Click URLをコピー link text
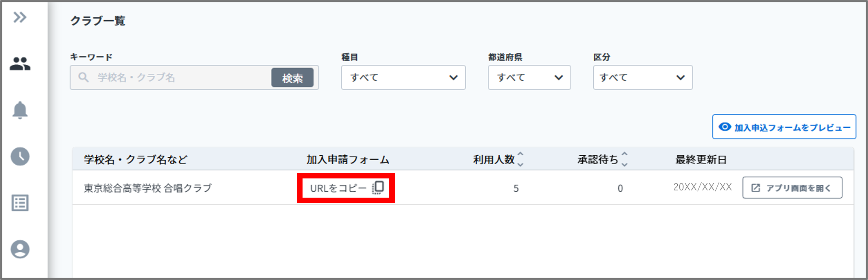868x280 pixels. point(338,188)
